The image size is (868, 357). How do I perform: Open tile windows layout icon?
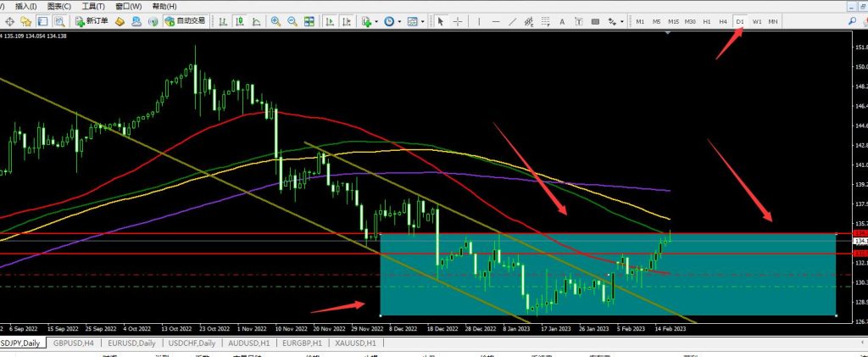309,20
